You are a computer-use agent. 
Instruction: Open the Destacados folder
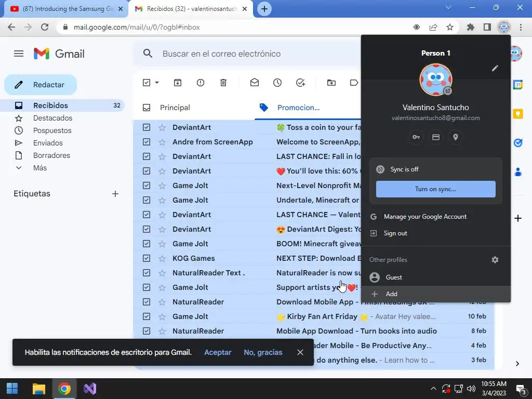[x=62, y=118]
